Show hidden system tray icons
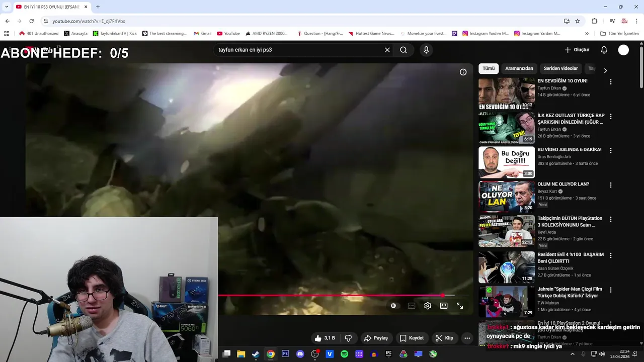 (572, 354)
